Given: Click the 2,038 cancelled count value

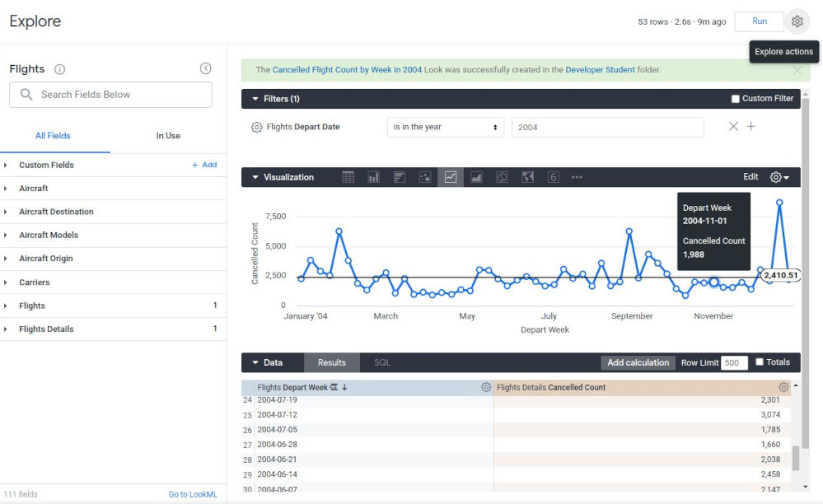Looking at the screenshot, I should [770, 460].
